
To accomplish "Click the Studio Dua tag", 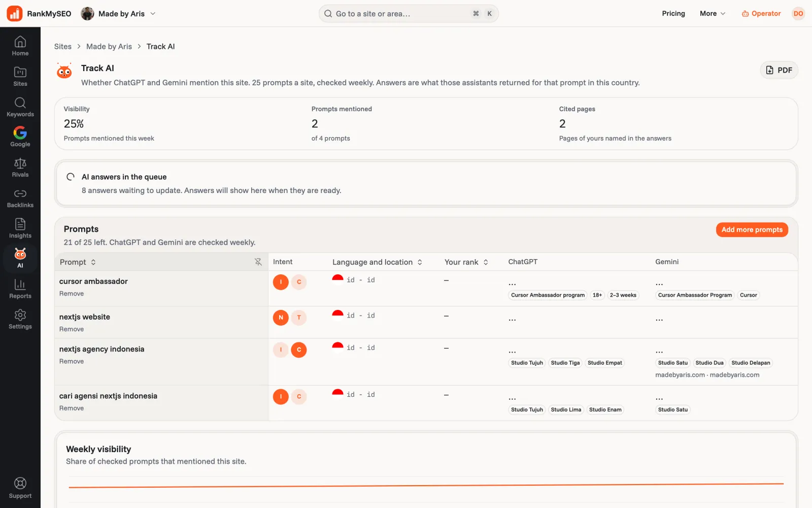I will pos(709,363).
